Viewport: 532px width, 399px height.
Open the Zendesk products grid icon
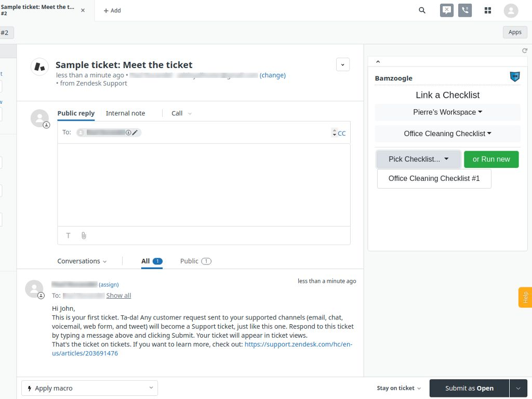click(x=488, y=10)
